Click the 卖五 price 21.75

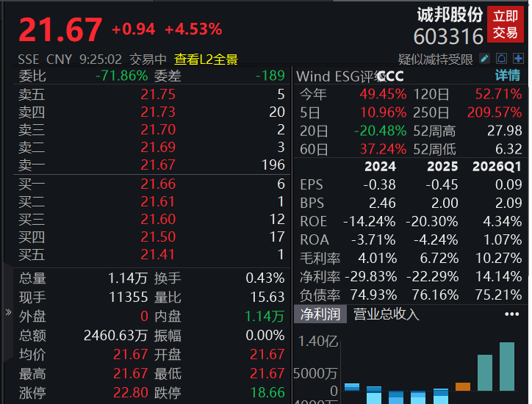point(158,94)
